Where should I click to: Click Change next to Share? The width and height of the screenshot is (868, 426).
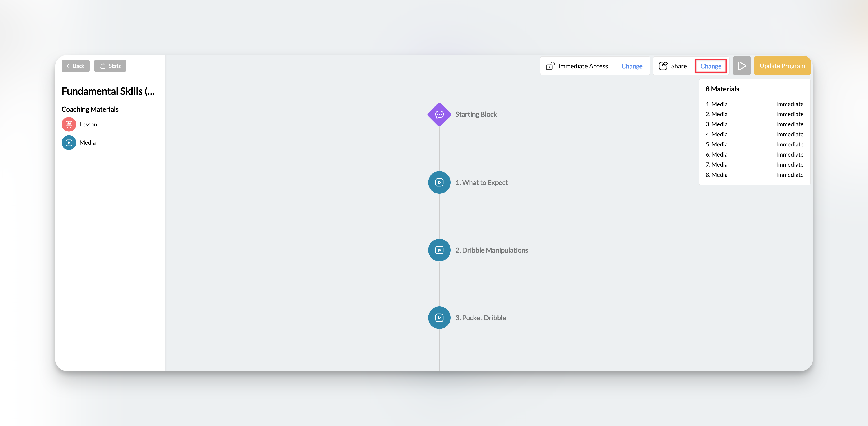click(711, 66)
